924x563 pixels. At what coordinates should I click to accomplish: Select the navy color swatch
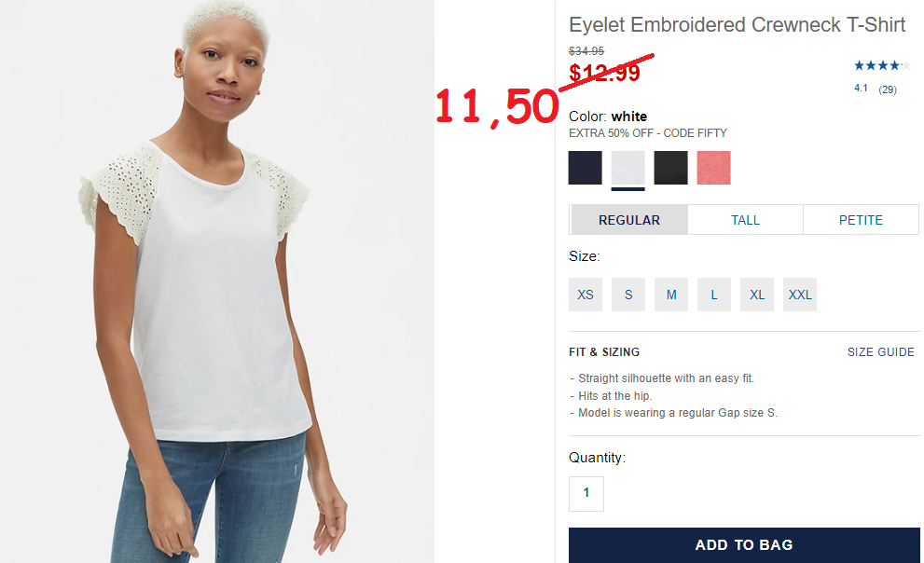(586, 168)
